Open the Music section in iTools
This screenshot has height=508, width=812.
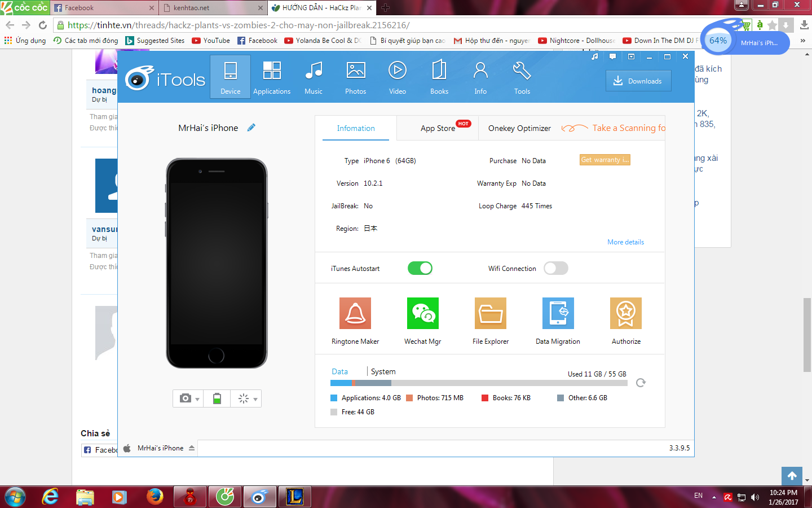tap(314, 77)
